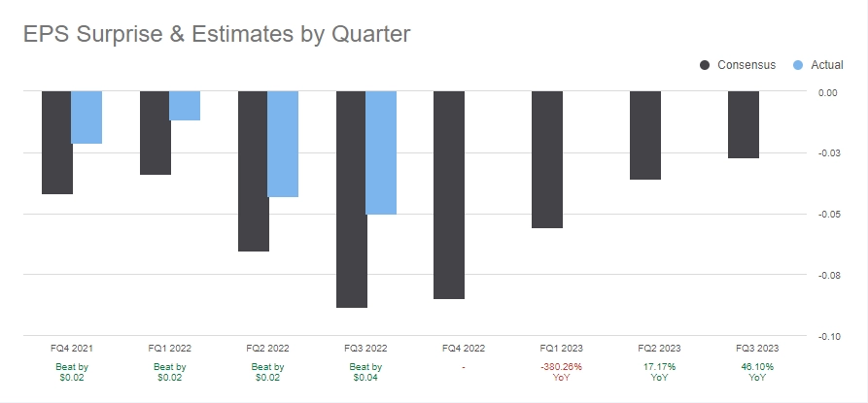The image size is (868, 403).
Task: Toggle the Consensus legend series
Action: coord(746,65)
